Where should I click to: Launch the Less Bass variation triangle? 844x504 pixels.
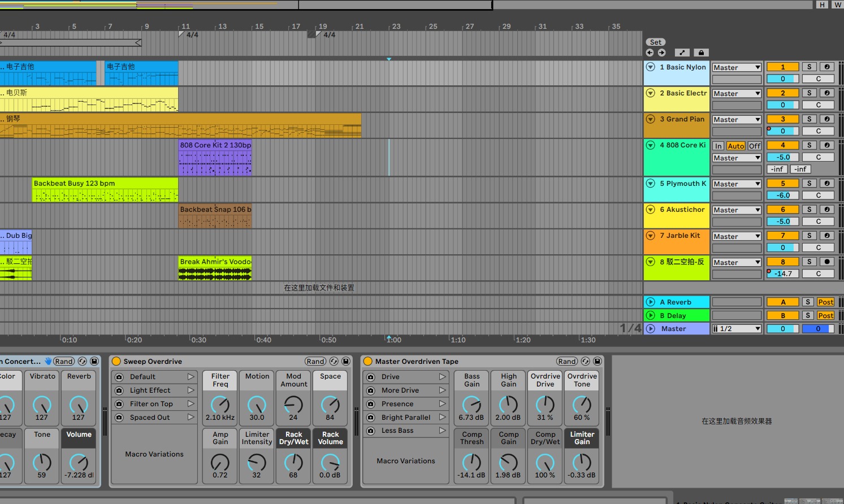click(x=442, y=431)
